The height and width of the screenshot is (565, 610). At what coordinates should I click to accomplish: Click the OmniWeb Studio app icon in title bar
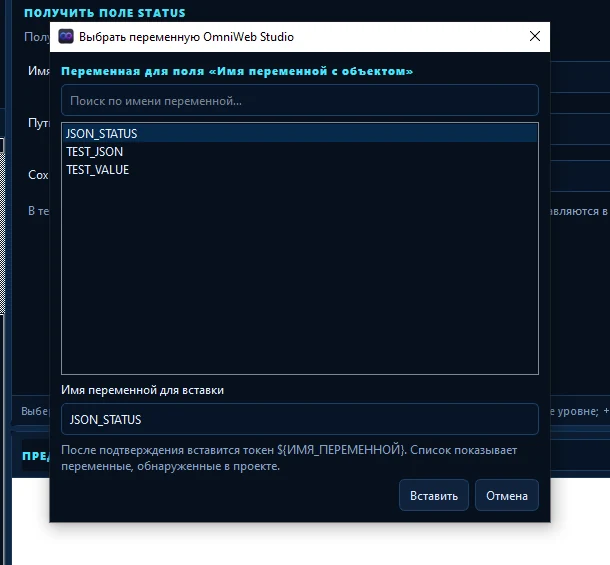66,37
